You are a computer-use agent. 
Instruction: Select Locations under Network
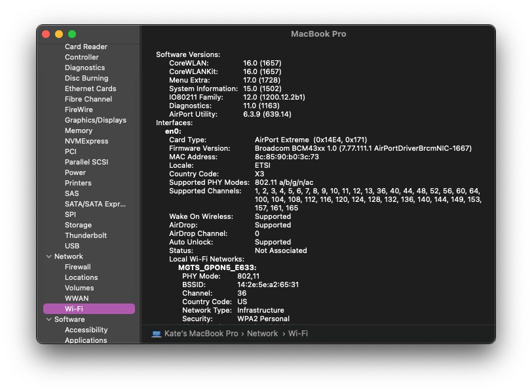(81, 278)
